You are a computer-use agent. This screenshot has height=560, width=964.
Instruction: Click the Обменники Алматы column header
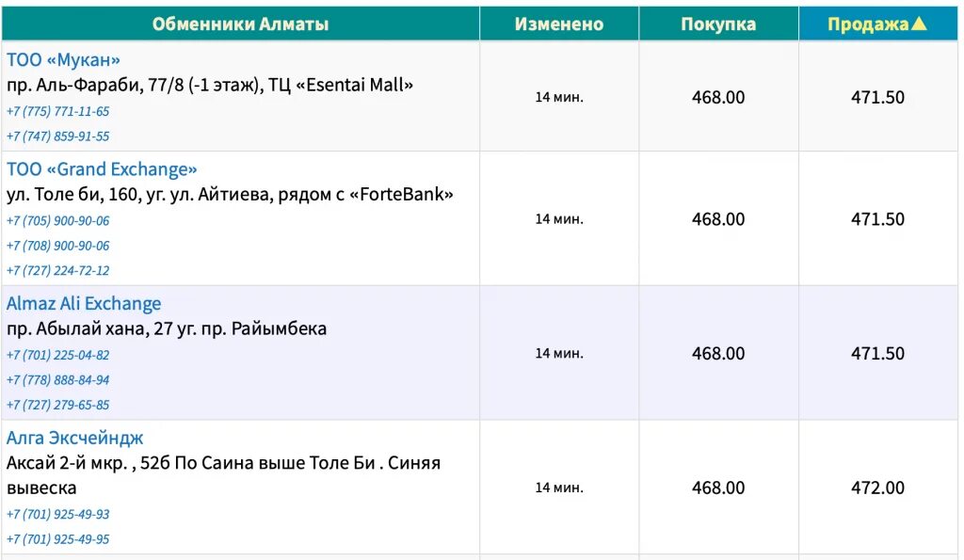(x=240, y=24)
